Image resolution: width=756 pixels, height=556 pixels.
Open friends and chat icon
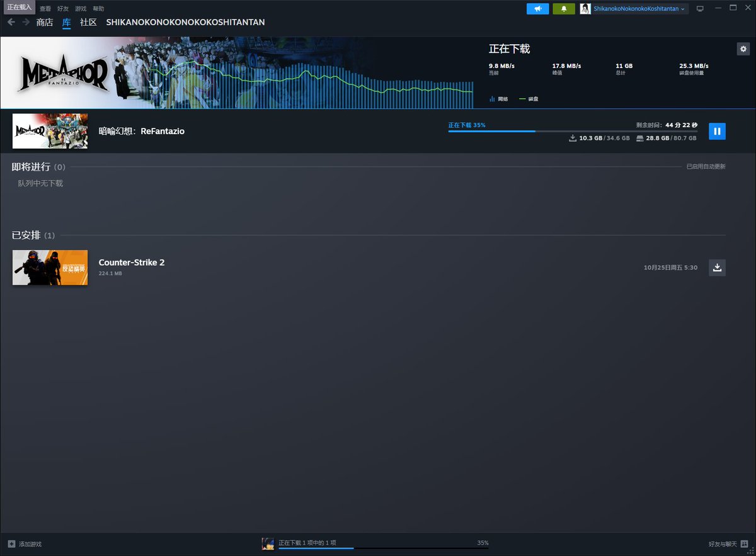[x=744, y=544]
